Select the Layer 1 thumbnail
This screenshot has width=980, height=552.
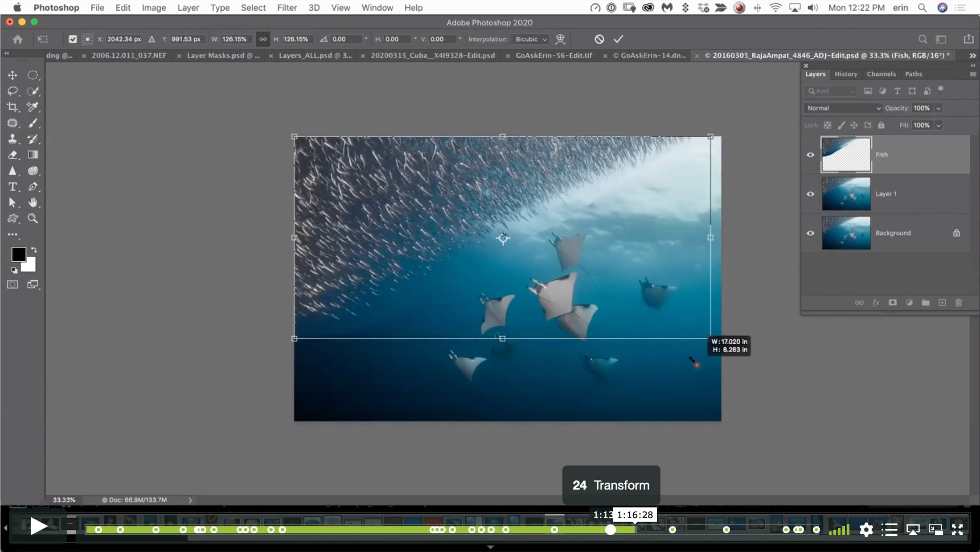pyautogui.click(x=846, y=194)
